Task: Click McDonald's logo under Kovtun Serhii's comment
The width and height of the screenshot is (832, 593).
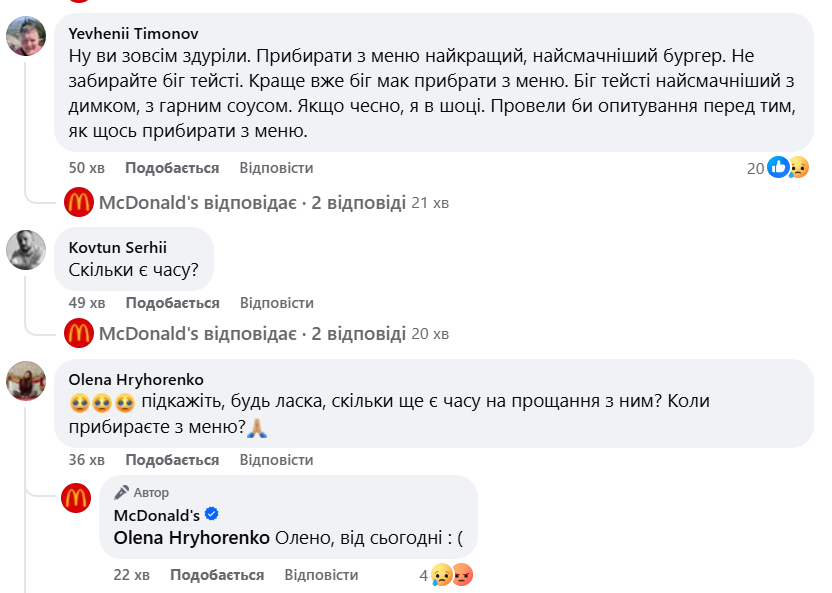Action: pos(79,333)
